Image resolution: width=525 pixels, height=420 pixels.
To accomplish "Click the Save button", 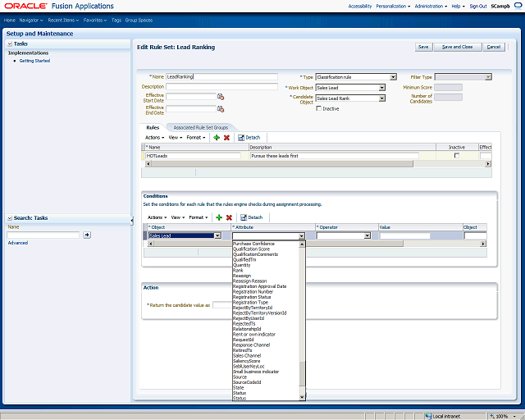I will click(423, 47).
